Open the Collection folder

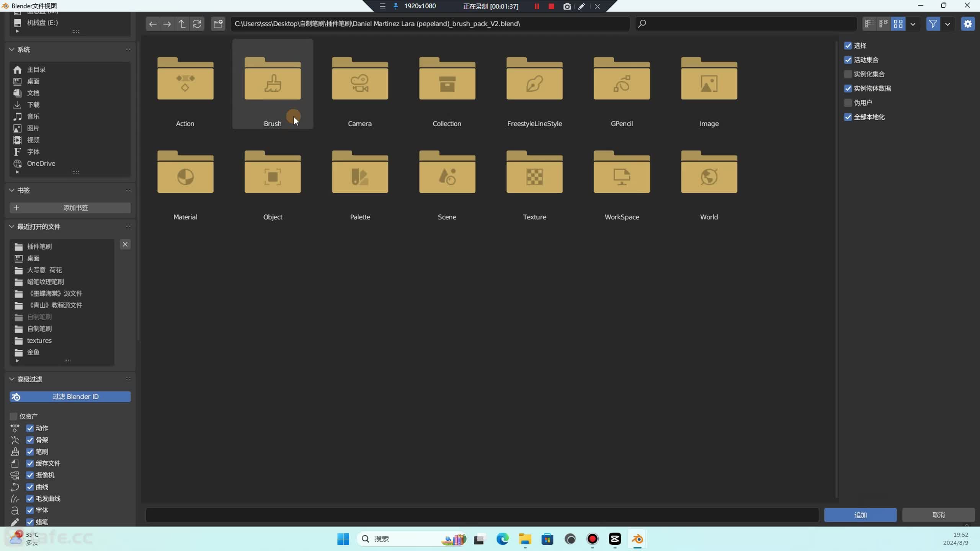tap(447, 84)
